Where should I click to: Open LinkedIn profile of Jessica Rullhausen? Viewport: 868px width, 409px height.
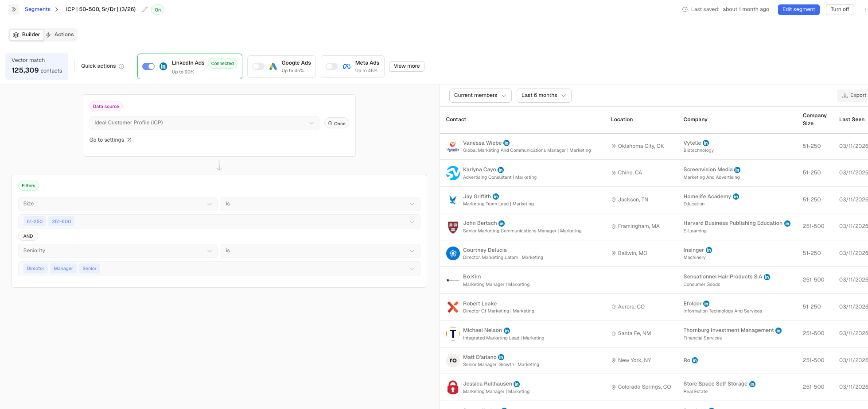coord(517,384)
